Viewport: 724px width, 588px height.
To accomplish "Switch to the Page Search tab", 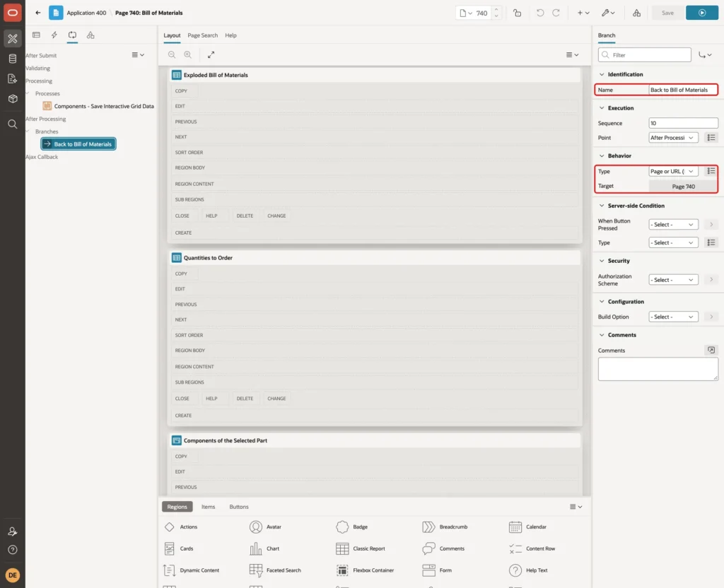I will coord(202,35).
